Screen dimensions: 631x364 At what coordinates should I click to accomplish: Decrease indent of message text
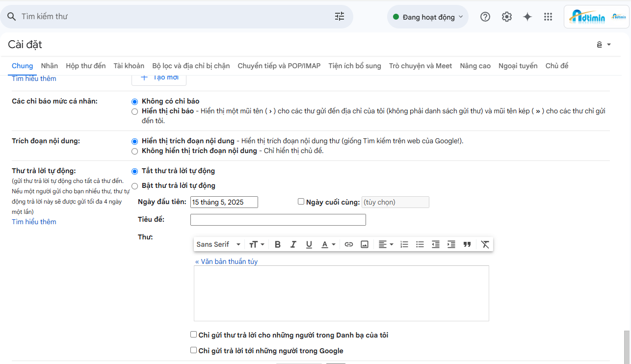436,244
